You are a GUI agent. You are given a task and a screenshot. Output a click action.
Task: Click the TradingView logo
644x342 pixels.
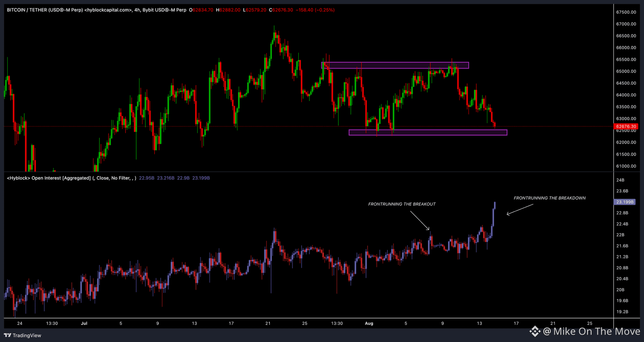click(23, 335)
